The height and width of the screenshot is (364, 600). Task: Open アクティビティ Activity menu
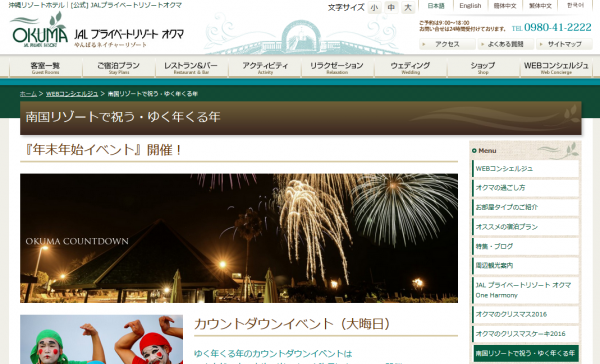click(x=265, y=67)
